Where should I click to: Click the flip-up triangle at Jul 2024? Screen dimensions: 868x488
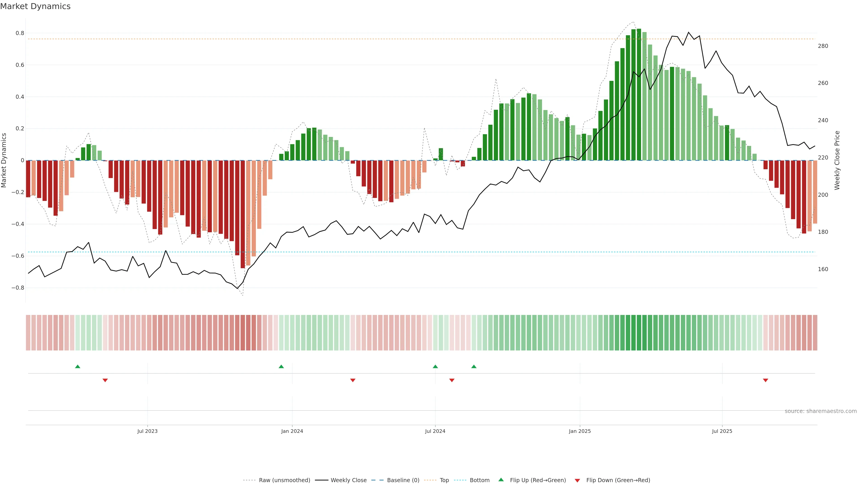[x=435, y=366]
